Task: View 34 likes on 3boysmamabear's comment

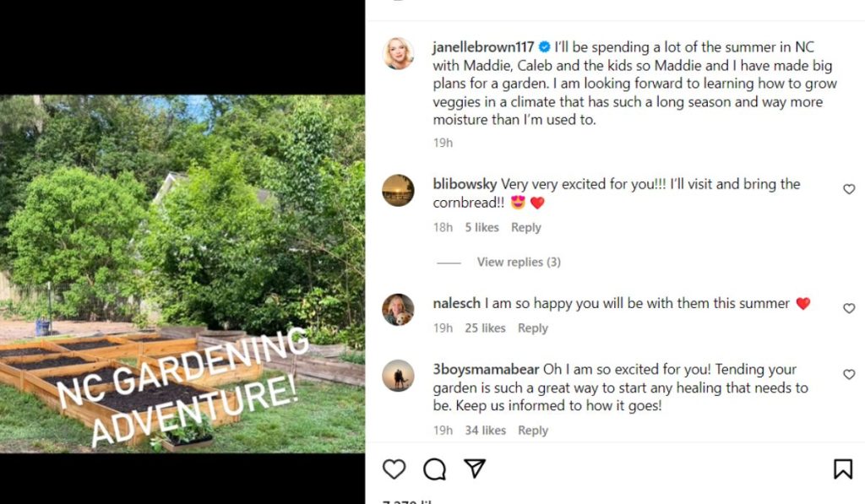Action: coord(485,431)
